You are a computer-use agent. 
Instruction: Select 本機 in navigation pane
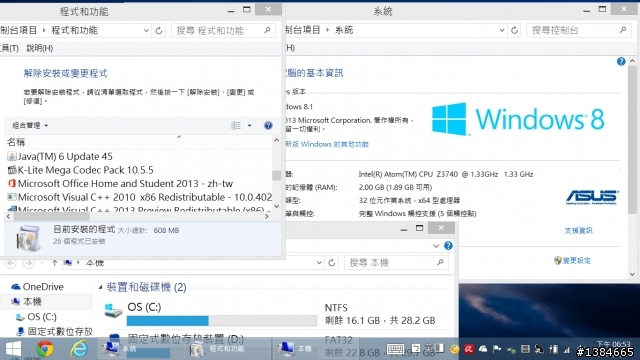(32, 302)
